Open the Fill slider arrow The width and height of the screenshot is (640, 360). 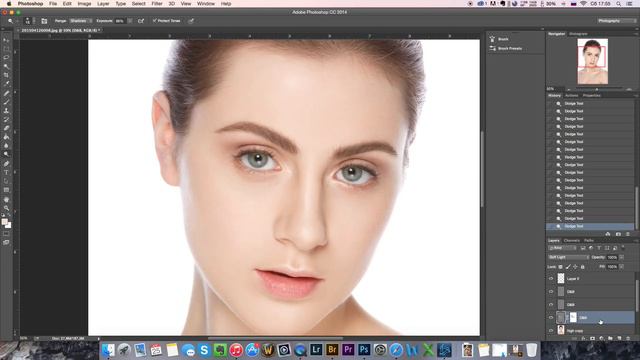621,267
